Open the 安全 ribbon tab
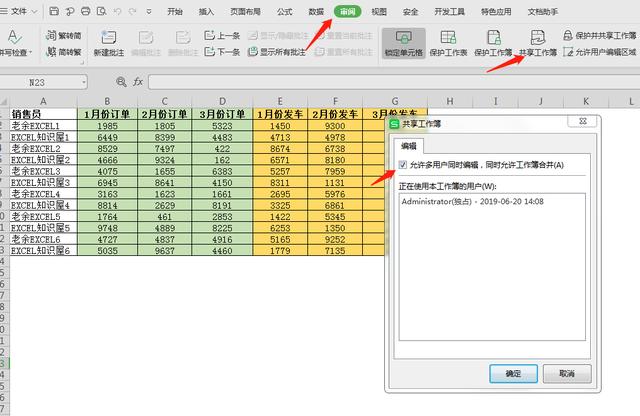The height and width of the screenshot is (416, 640). click(411, 11)
